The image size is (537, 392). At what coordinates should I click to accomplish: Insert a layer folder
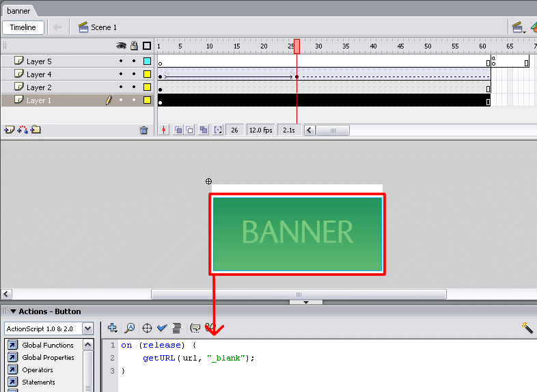(36, 130)
